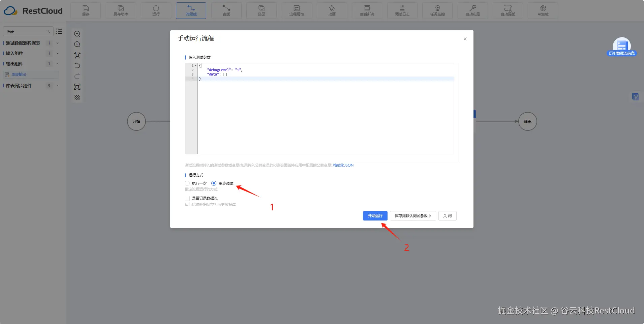Open 任务监控 task monitor
Image resolution: width=644 pixels, height=324 pixels.
(x=437, y=10)
